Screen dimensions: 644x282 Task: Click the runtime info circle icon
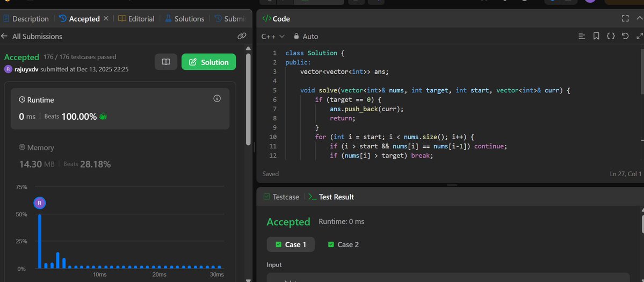coord(218,98)
